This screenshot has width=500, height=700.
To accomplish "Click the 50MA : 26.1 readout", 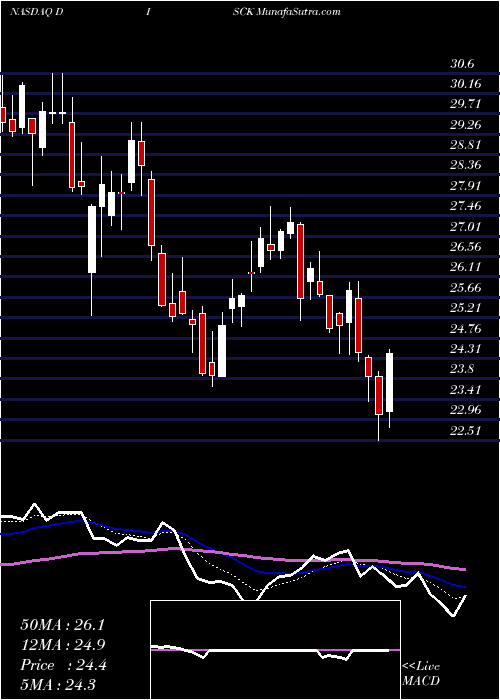I will click(62, 625).
